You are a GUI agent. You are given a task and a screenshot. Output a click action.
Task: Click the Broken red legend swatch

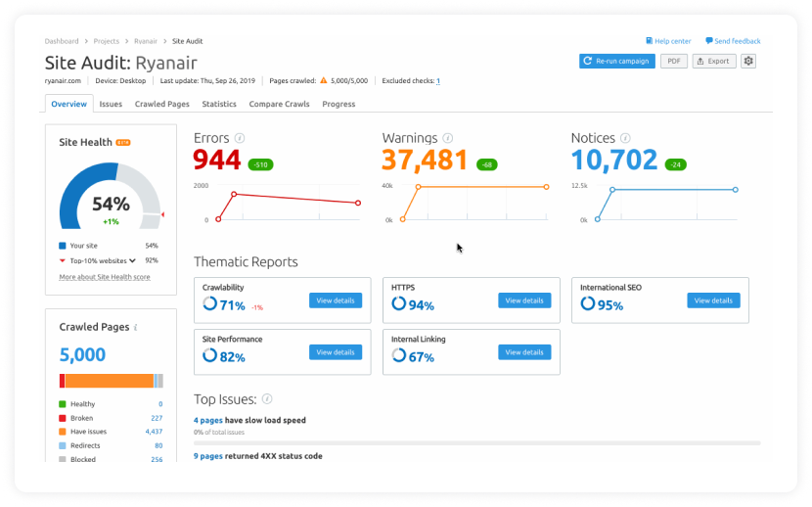tap(63, 418)
